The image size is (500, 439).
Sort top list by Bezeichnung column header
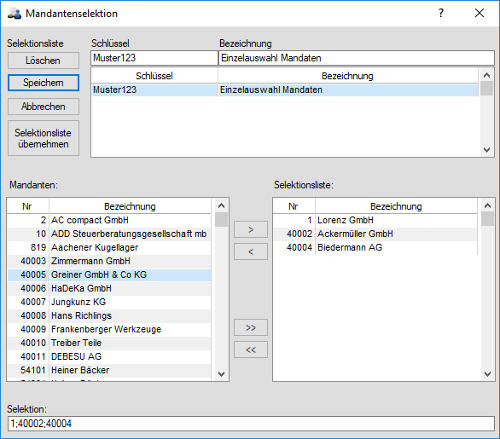[348, 76]
